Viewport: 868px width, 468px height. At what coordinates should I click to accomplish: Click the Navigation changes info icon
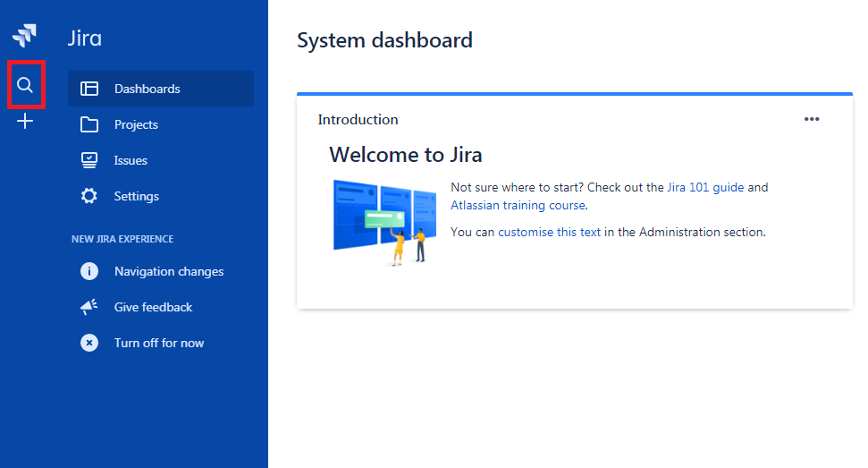pos(89,271)
